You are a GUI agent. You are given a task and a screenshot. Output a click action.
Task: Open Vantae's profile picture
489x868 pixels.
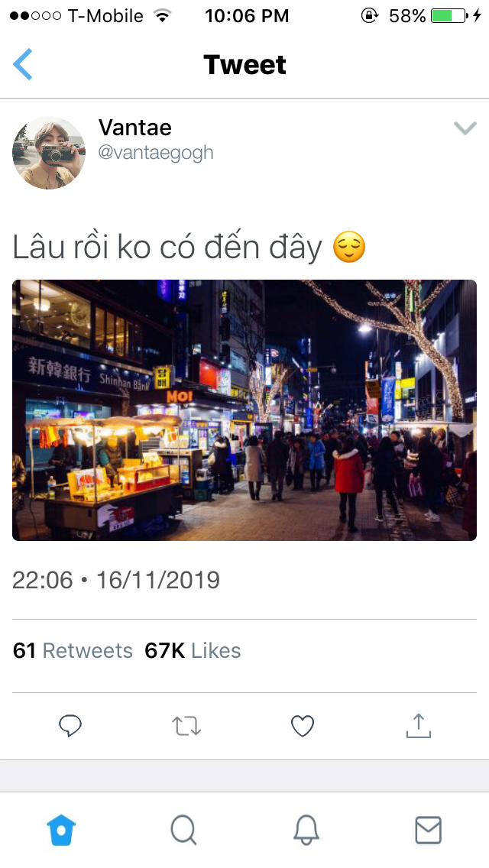[49, 153]
